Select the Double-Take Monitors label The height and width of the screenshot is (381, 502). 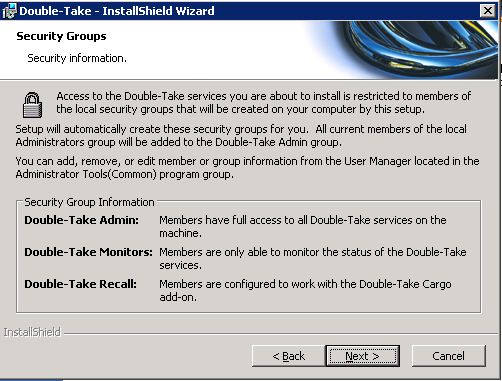point(88,252)
